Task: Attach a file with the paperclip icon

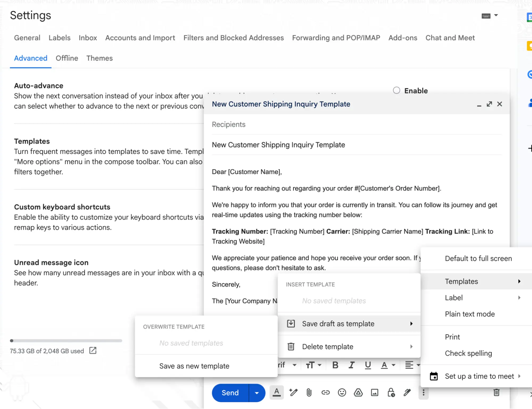Action: pos(309,393)
